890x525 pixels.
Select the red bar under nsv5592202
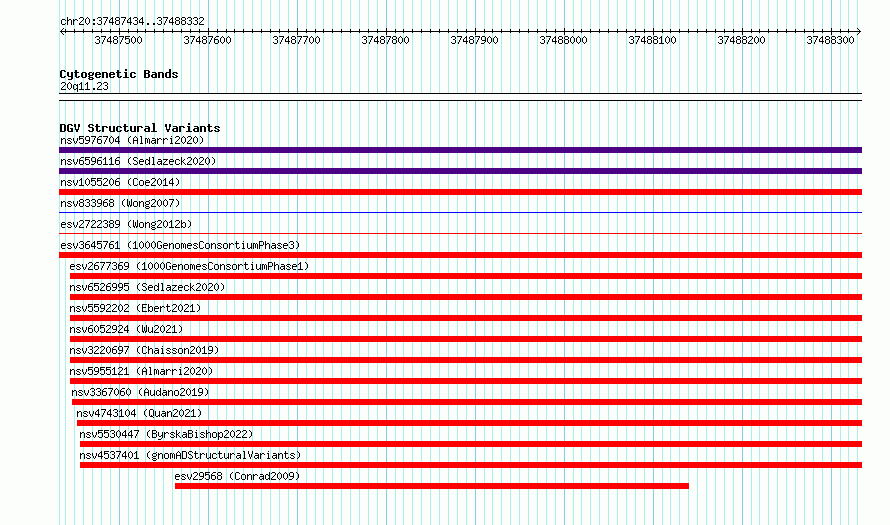point(466,318)
